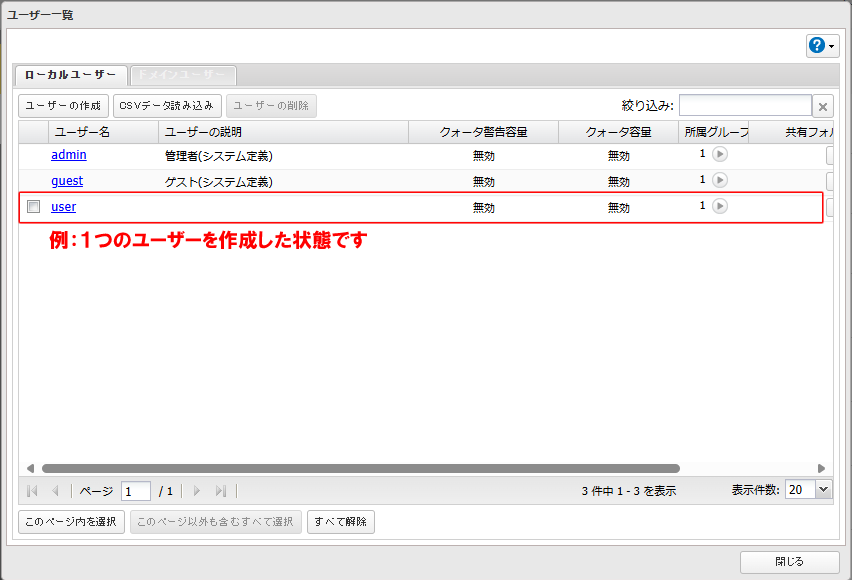This screenshot has height=580, width=852.
Task: Switch to ローカルユーザー tab
Action: tap(71, 75)
